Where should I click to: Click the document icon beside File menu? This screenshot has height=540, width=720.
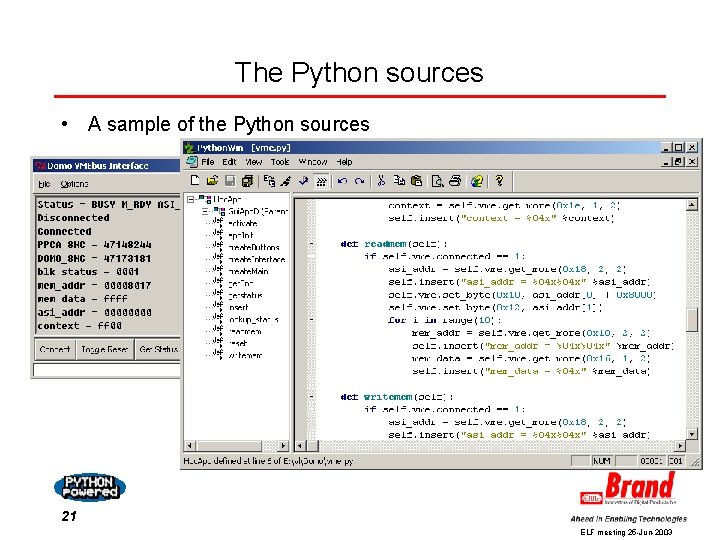(x=192, y=162)
